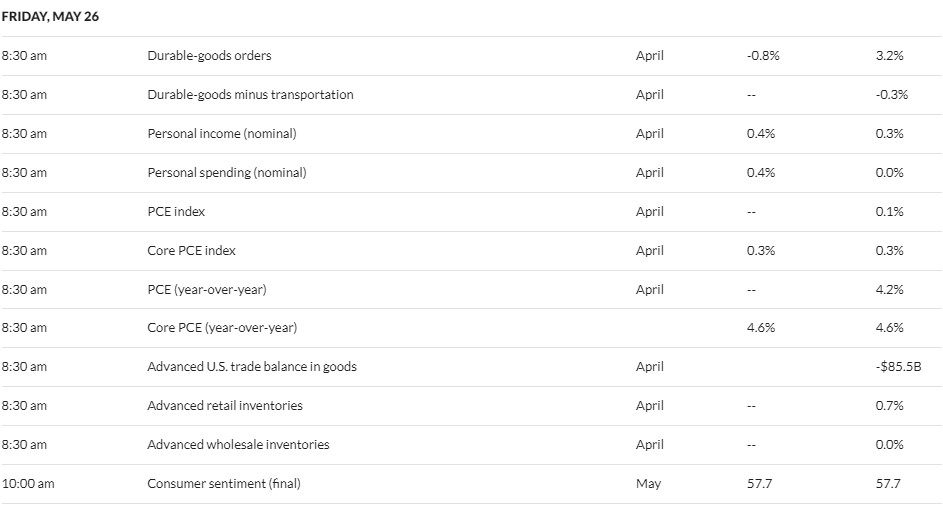
Task: Select the -0.8% durable-goods forecast value
Action: [763, 56]
